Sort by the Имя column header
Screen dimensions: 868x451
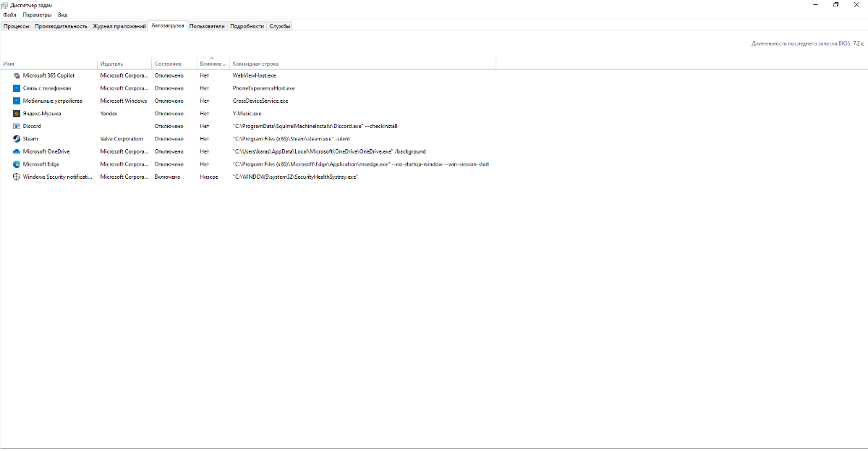(48, 63)
